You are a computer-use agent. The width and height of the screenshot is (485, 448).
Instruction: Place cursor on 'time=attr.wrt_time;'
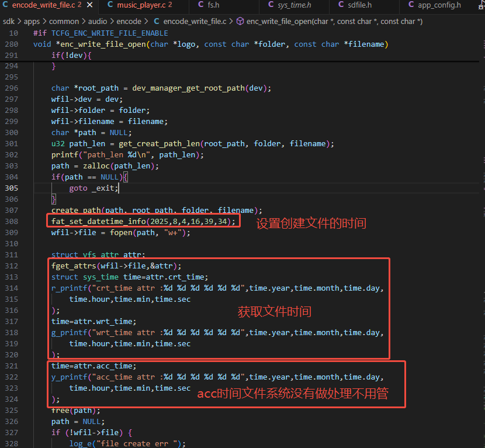pyautogui.click(x=93, y=321)
